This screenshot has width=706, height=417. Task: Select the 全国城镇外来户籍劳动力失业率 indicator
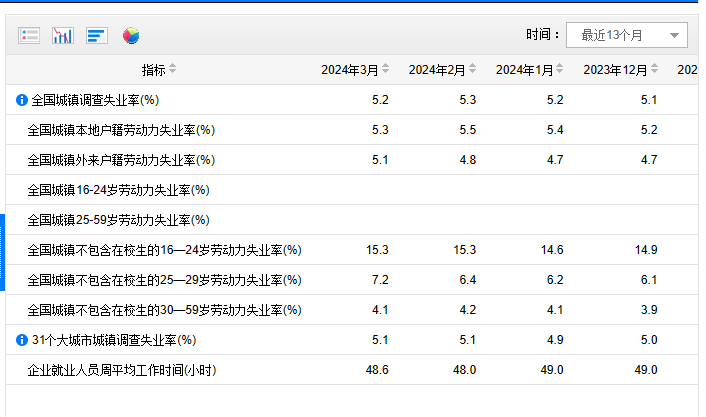pyautogui.click(x=121, y=160)
